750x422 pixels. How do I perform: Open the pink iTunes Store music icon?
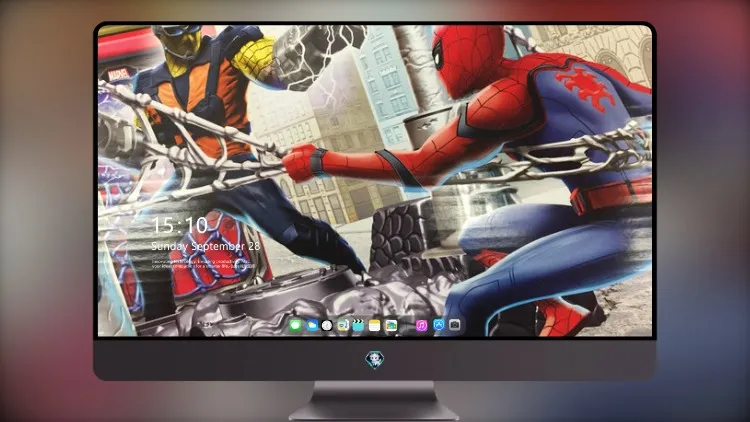pyautogui.click(x=421, y=326)
